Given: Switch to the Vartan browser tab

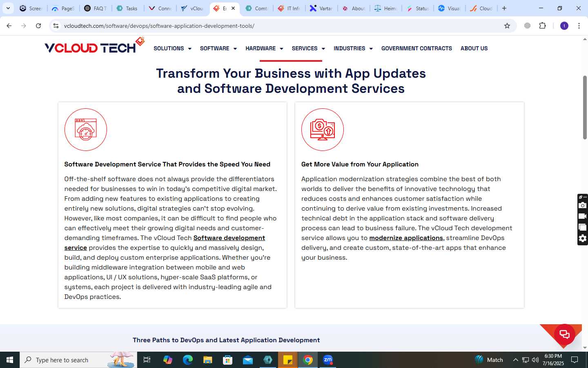Looking at the screenshot, I should pyautogui.click(x=321, y=8).
